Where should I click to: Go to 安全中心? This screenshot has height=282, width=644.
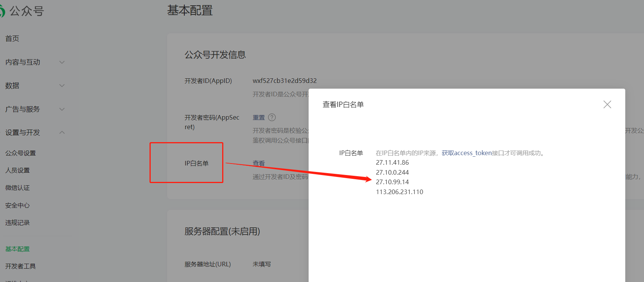[x=18, y=206]
